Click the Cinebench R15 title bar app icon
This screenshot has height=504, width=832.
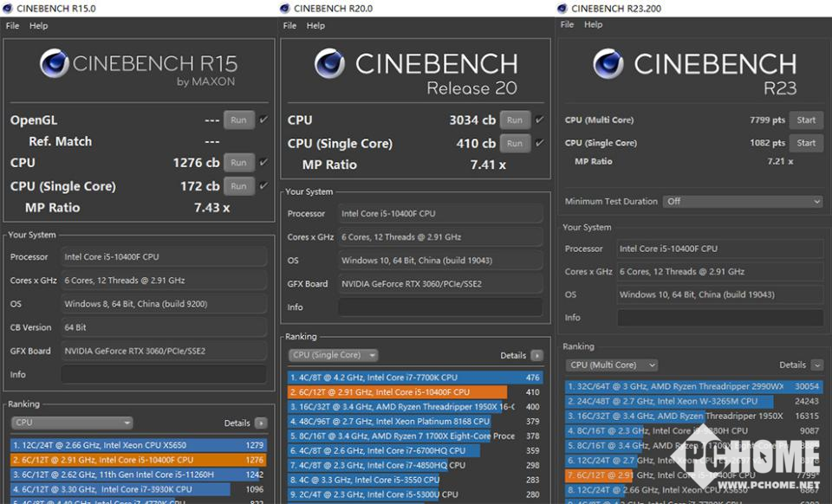[x=8, y=8]
